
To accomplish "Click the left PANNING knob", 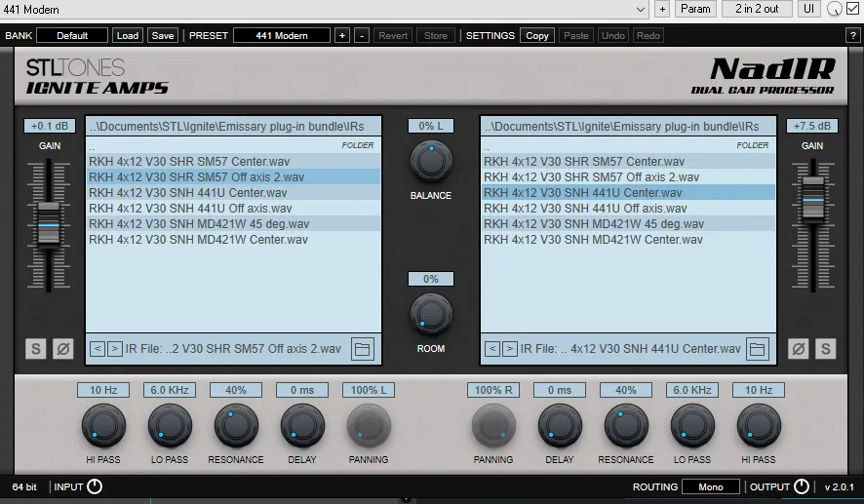I will [x=369, y=426].
